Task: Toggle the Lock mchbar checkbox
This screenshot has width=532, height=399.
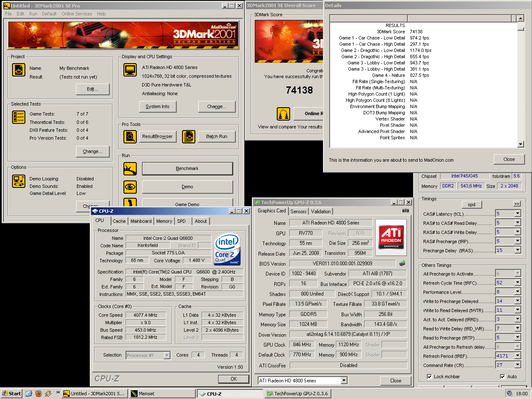Action: click(429, 377)
